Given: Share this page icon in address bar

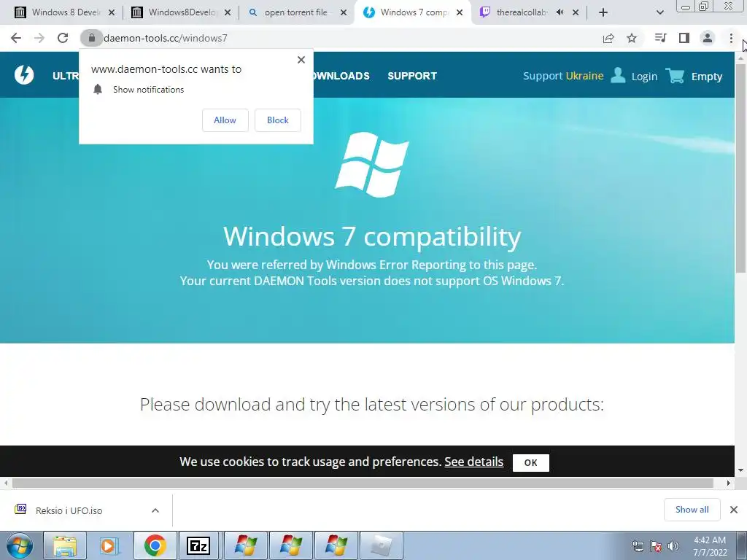Looking at the screenshot, I should [608, 38].
